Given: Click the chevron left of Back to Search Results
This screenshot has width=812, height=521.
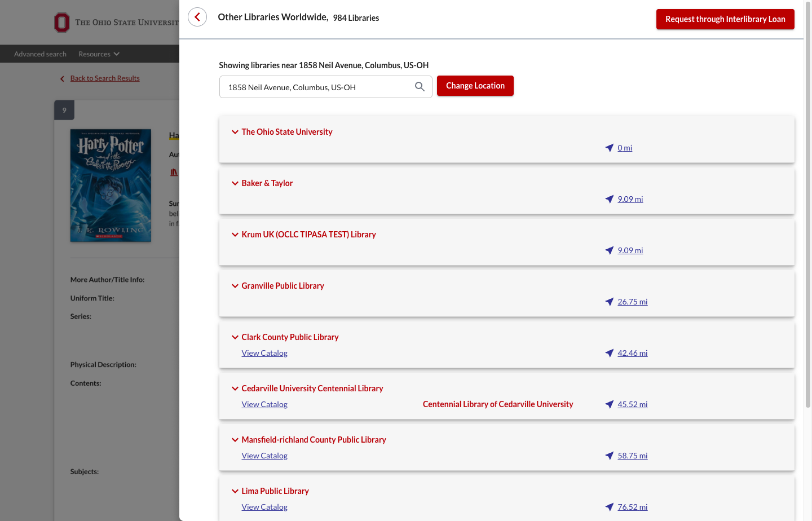Looking at the screenshot, I should click(x=62, y=79).
